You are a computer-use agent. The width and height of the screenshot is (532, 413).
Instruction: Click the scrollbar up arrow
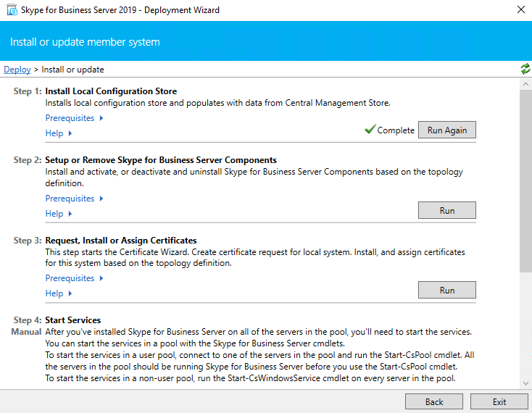coord(525,84)
